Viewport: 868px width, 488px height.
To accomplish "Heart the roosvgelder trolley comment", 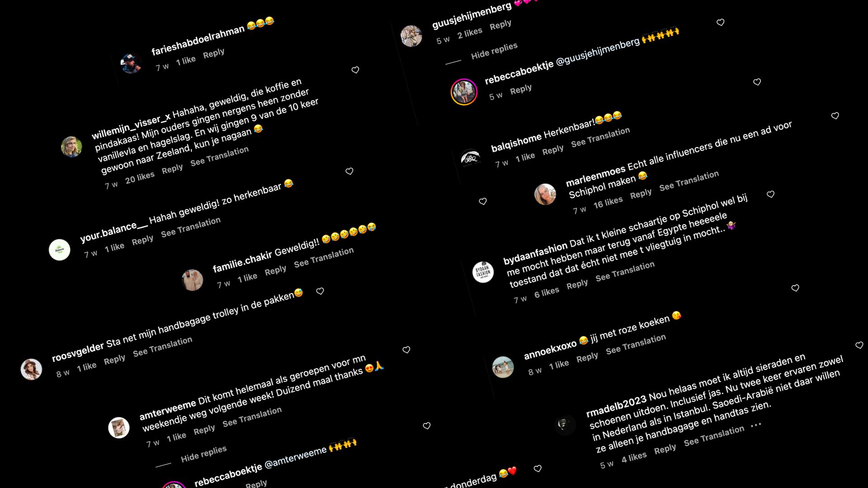I will coord(406,350).
